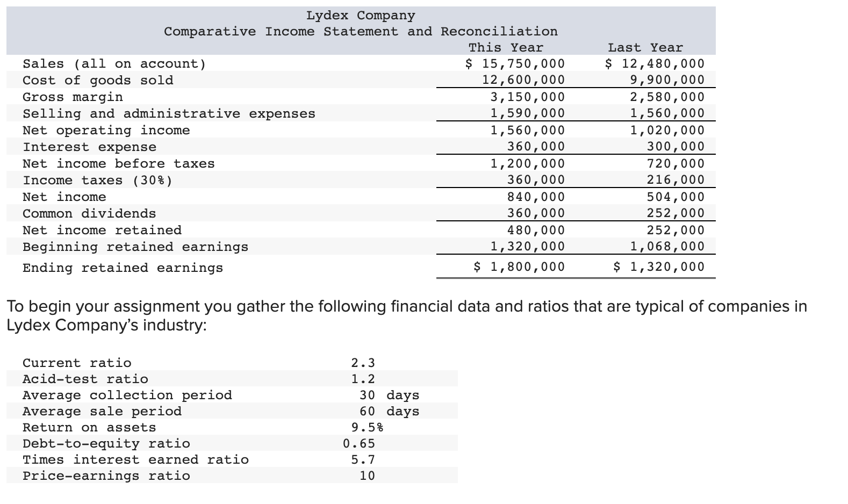Select 'Selling and administrative expenses' label

pyautogui.click(x=169, y=113)
